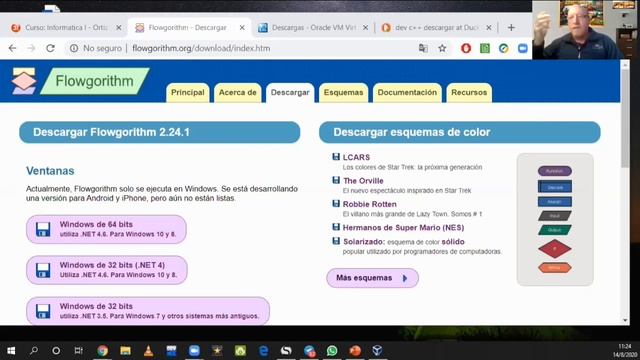Image resolution: width=640 pixels, height=360 pixels.
Task: Go back with browser back arrow
Action: [x=13, y=48]
